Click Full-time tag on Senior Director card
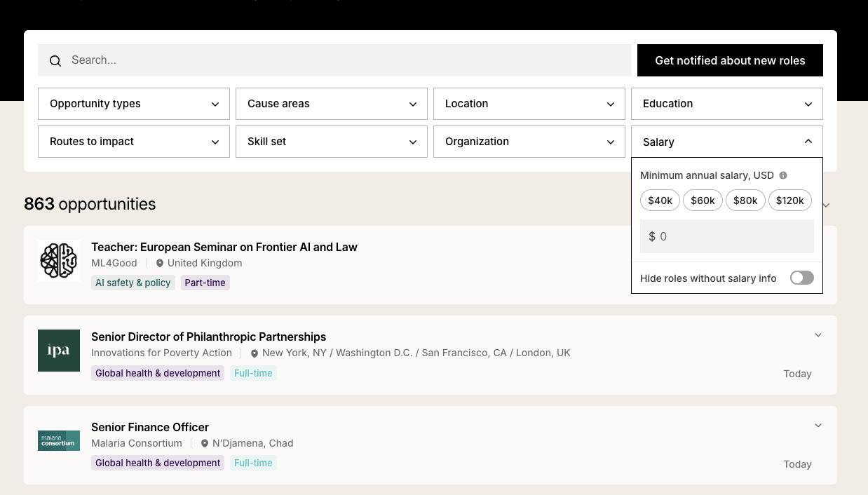 click(x=253, y=373)
